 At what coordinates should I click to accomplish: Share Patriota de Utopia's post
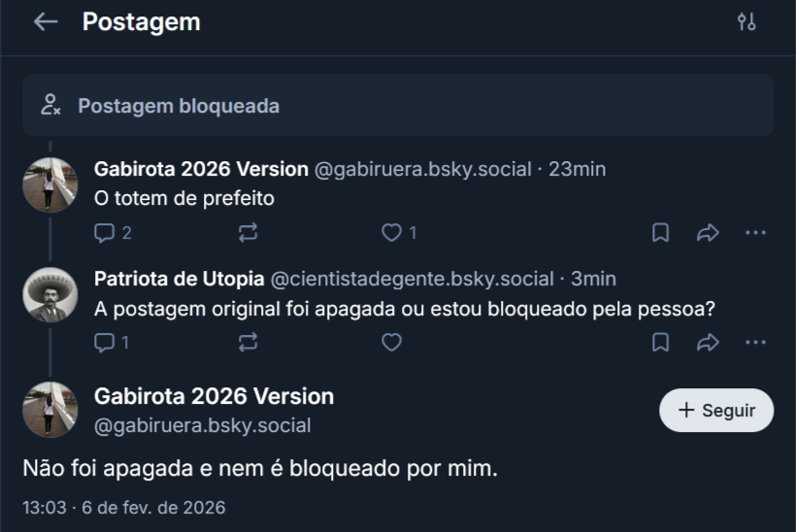(x=708, y=342)
